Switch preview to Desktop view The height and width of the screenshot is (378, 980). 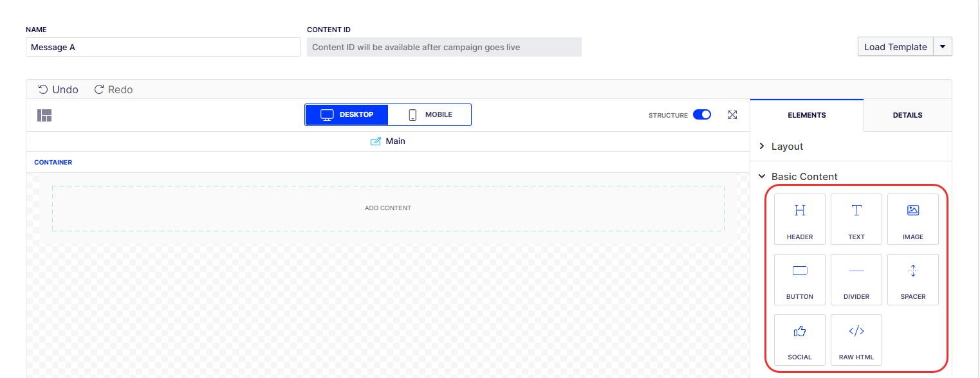click(x=347, y=115)
